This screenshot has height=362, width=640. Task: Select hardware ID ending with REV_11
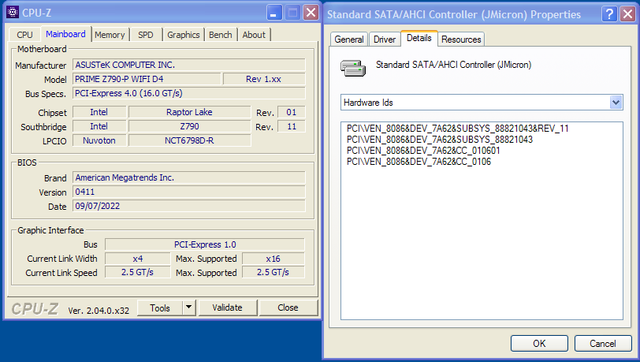click(458, 128)
